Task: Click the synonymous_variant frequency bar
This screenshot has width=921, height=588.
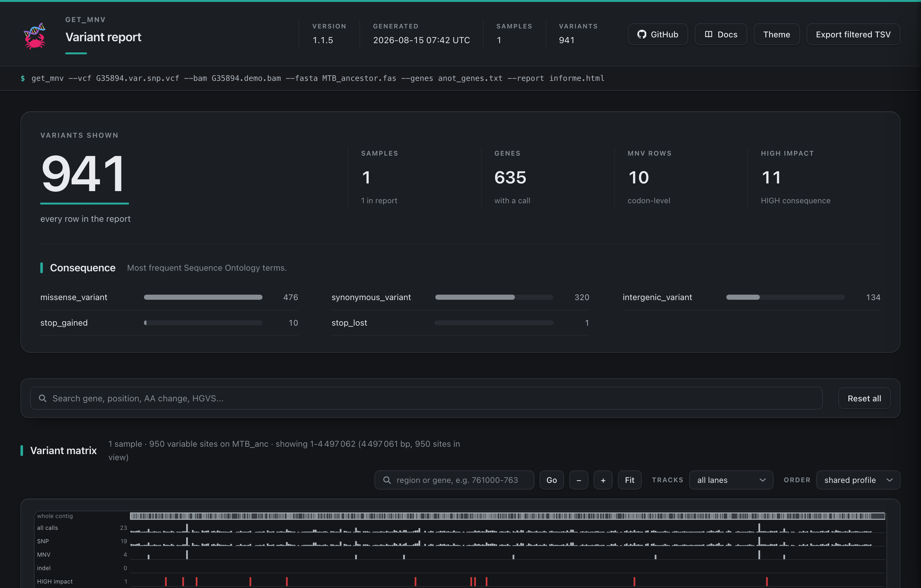Action: [494, 297]
